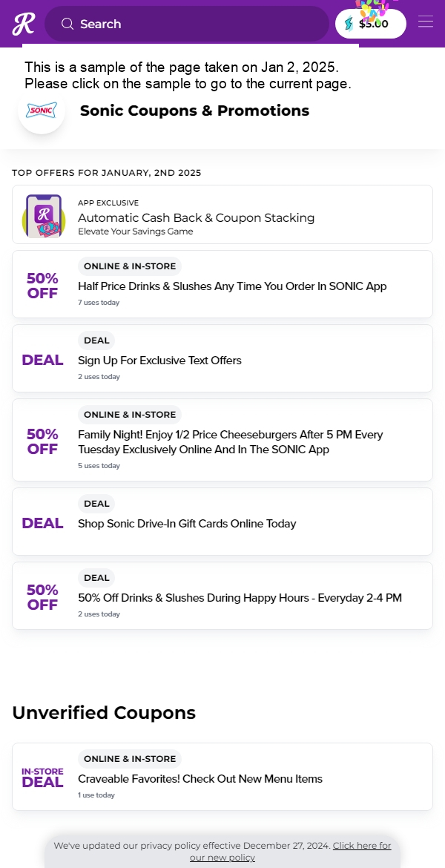Open the hamburger menu icon
The width and height of the screenshot is (445, 868).
click(x=425, y=21)
